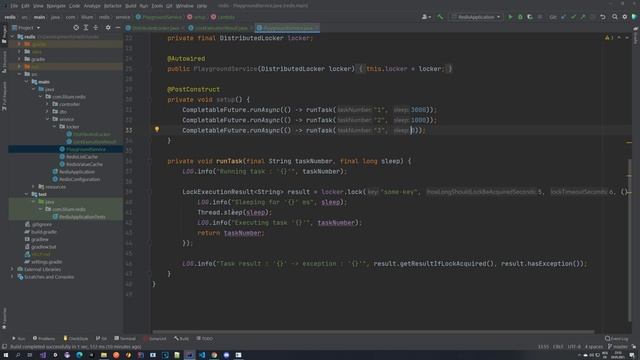The height and width of the screenshot is (360, 640).
Task: Push commits with the Git push icon
Action: 583,17
